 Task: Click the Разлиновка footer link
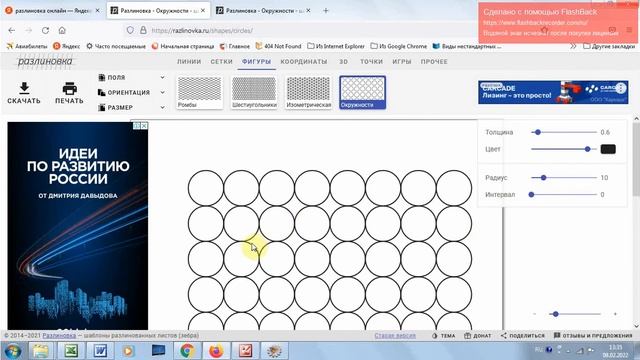tap(59, 336)
